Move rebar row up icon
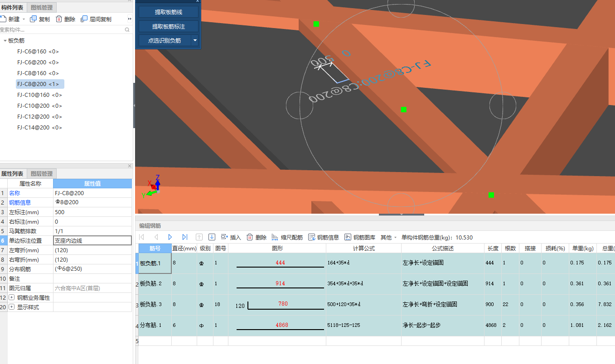 click(x=199, y=237)
